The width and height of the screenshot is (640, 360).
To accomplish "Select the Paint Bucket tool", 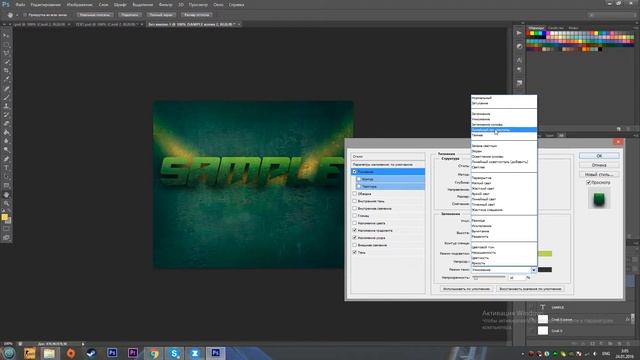I will (x=6, y=133).
